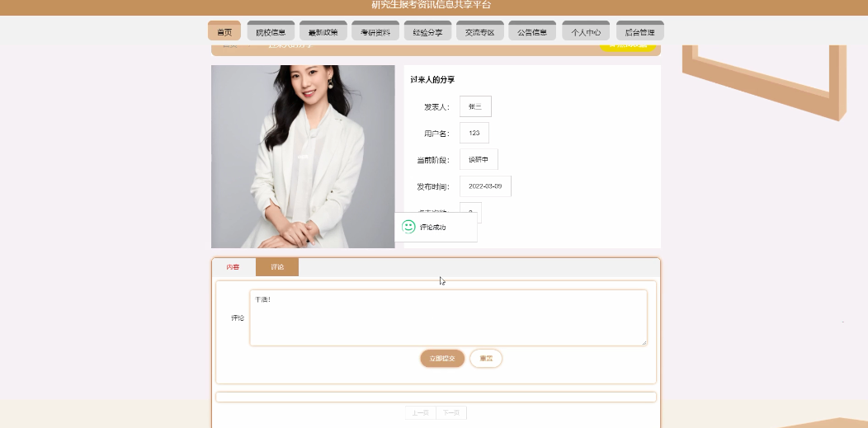The height and width of the screenshot is (428, 868).
Task: Click the 上一页 pagination button
Action: pyautogui.click(x=421, y=413)
